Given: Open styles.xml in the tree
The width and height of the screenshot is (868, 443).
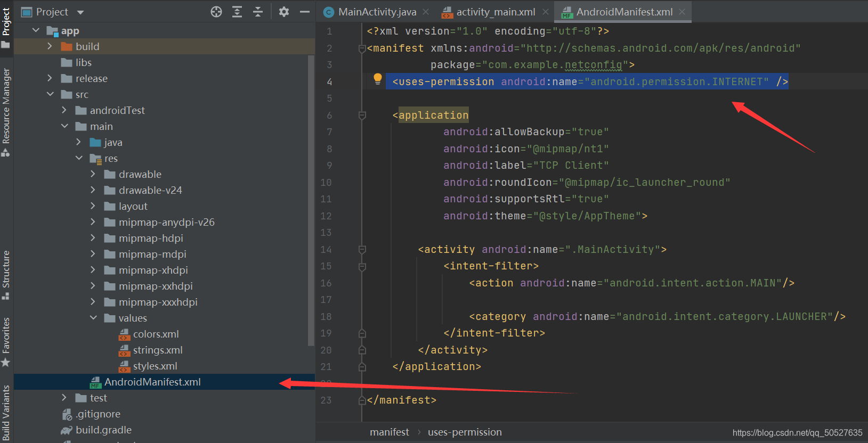Looking at the screenshot, I should point(155,366).
